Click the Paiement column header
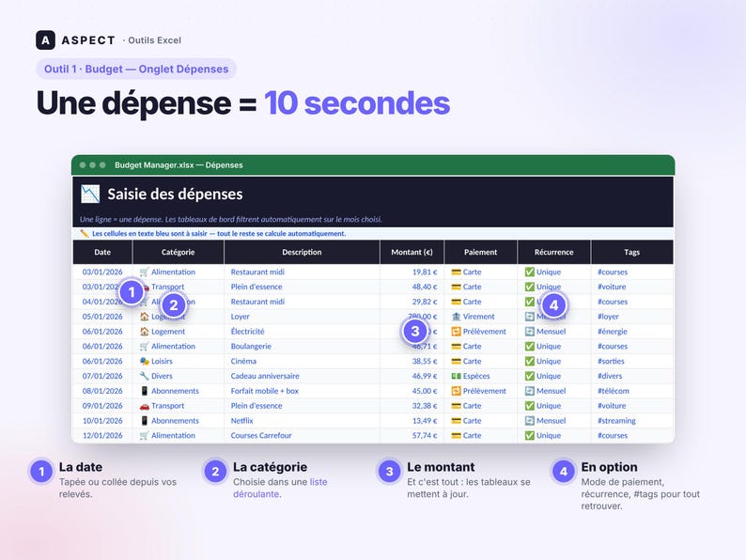Image resolution: width=746 pixels, height=560 pixels. click(x=480, y=252)
